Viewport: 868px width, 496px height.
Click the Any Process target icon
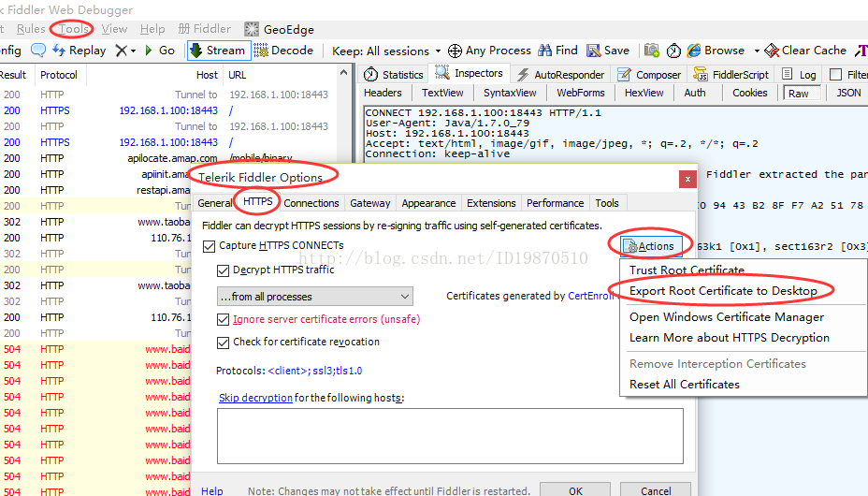click(455, 51)
